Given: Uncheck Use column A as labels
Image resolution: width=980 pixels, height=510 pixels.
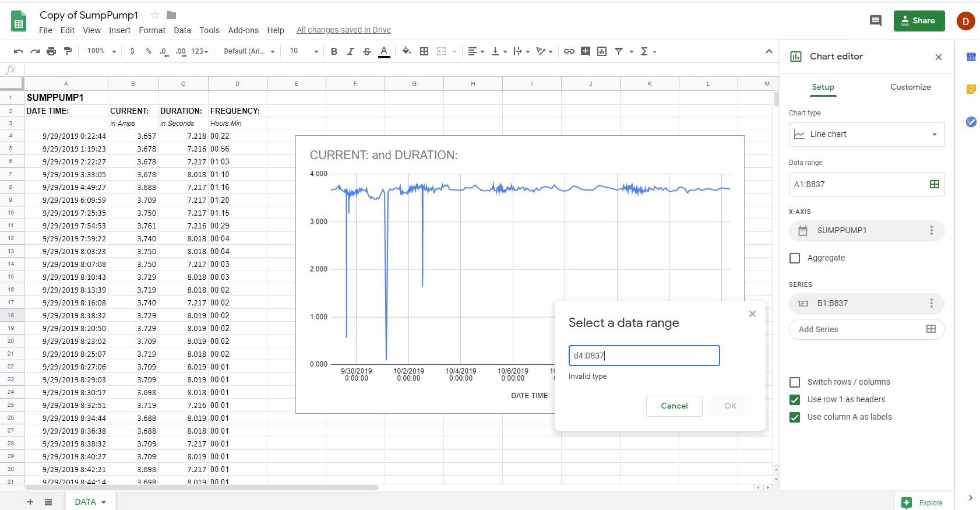Looking at the screenshot, I should click(795, 417).
